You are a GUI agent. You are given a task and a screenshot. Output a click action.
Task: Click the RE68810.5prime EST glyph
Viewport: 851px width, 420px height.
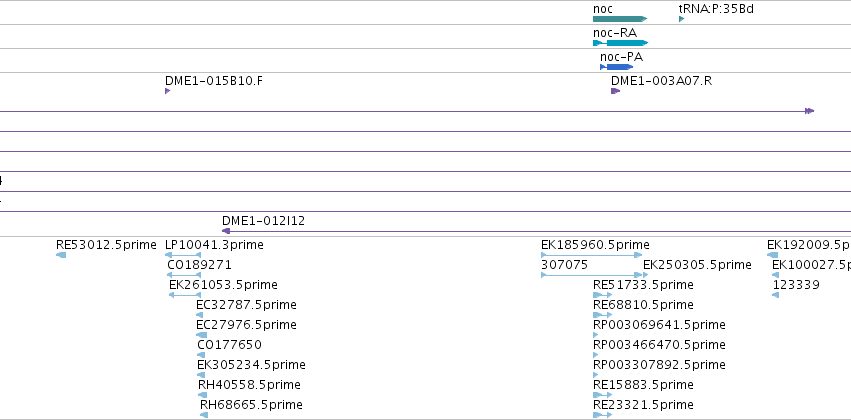point(602,315)
